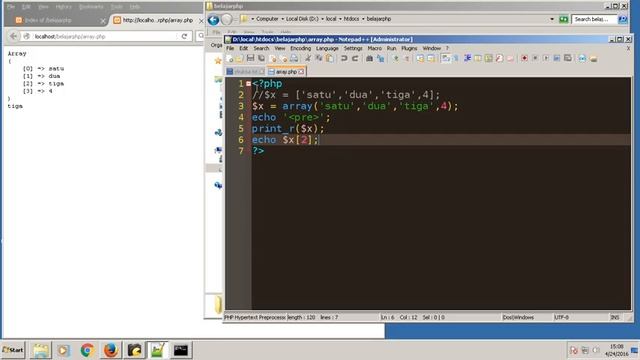640x360 pixels.
Task: Click the PHP Hypertext Preprocessor status text
Action: (255, 317)
